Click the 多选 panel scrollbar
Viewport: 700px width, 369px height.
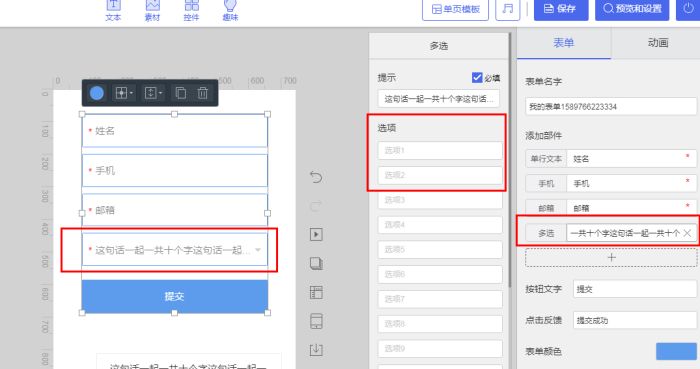tap(509, 161)
